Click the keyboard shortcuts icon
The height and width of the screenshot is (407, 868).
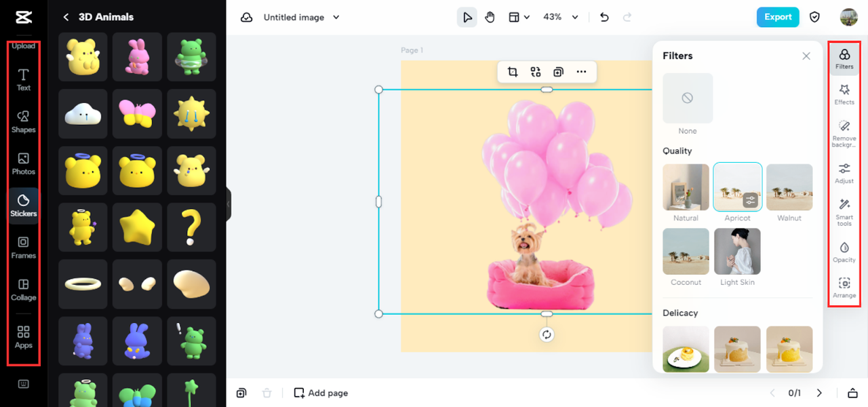tap(24, 384)
